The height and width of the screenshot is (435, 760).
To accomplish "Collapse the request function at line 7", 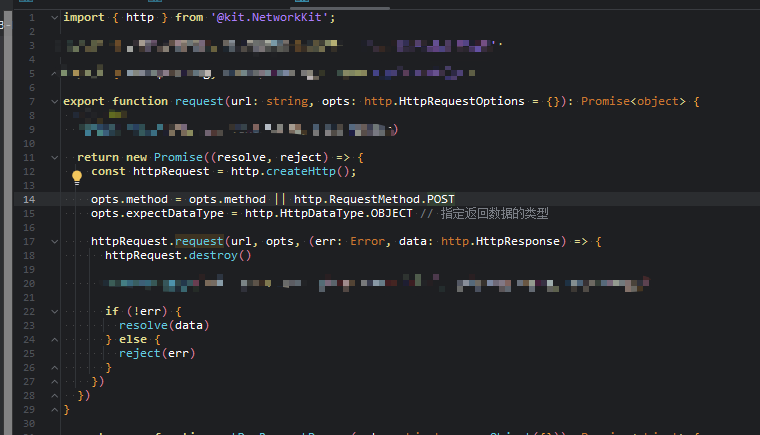I will pos(54,102).
